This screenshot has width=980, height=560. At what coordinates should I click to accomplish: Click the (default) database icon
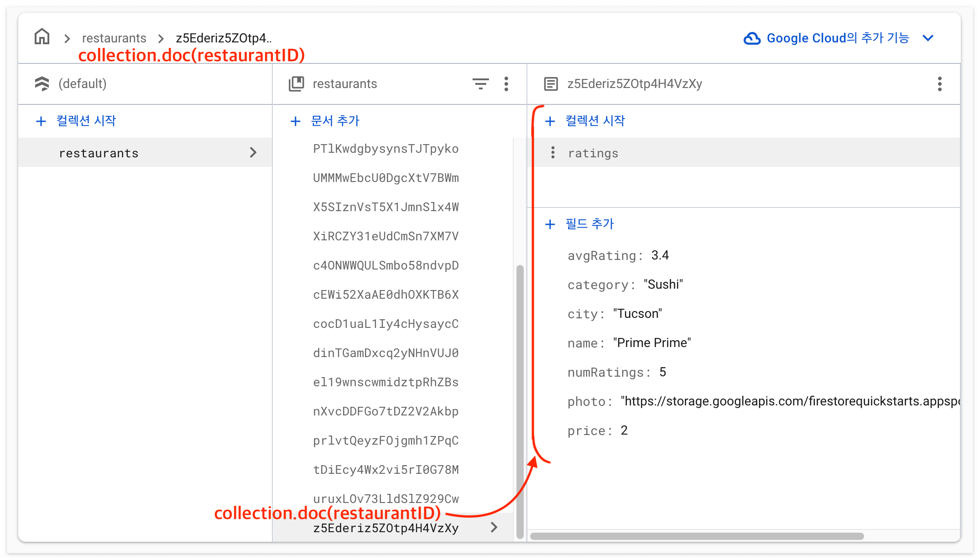pos(42,84)
